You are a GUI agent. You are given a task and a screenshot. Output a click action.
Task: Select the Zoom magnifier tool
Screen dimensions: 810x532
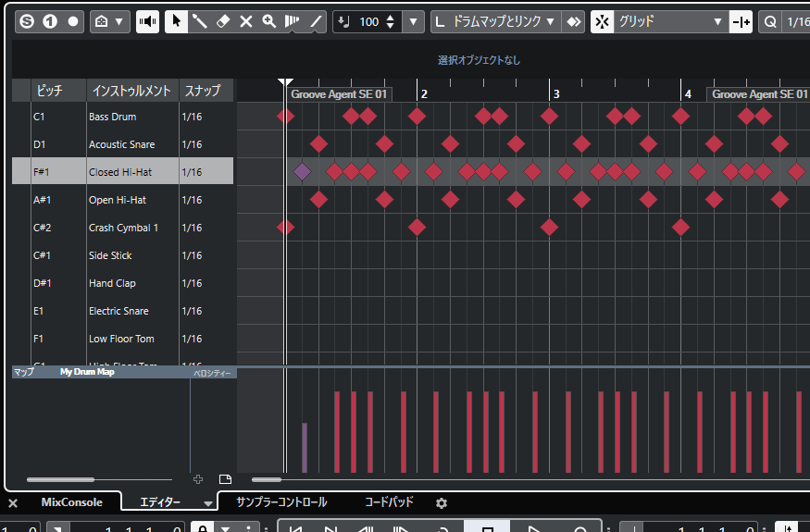pyautogui.click(x=269, y=21)
